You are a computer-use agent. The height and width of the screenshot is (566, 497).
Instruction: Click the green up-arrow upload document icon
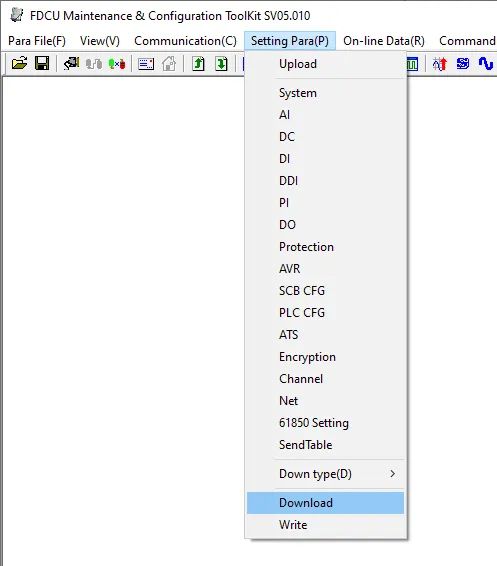pyautogui.click(x=198, y=64)
